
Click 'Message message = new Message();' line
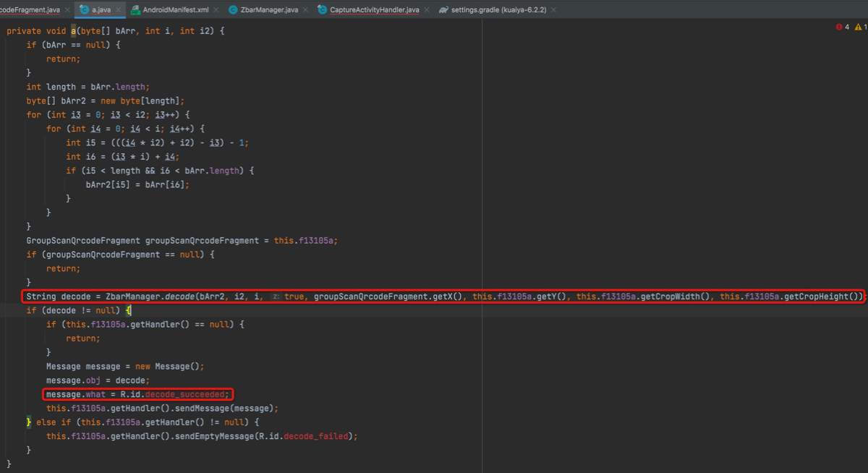click(125, 366)
